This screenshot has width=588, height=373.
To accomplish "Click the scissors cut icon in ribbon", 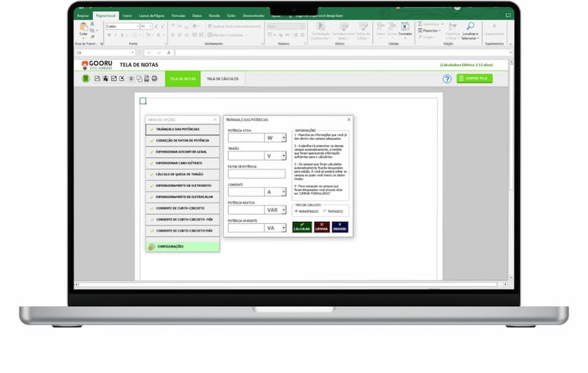I will [x=92, y=24].
